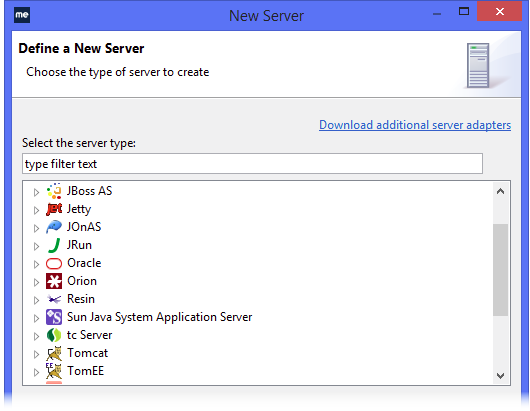Select the Tomcat entry text
The width and height of the screenshot is (530, 411).
(88, 353)
